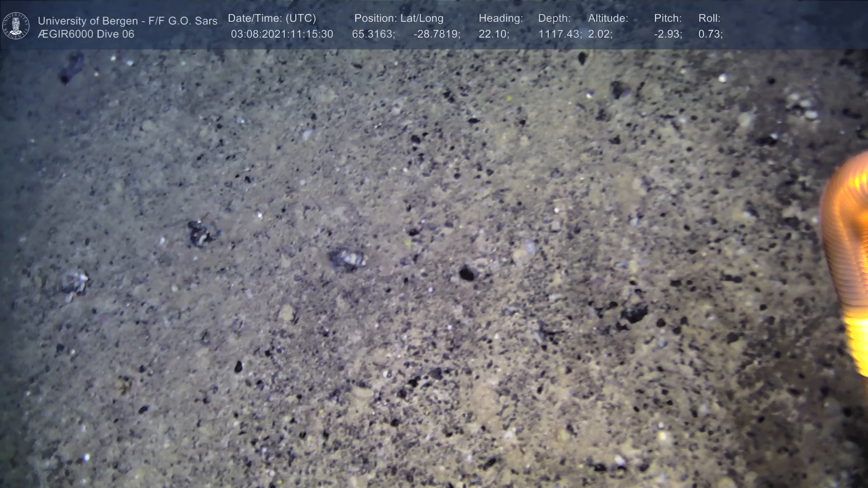Viewport: 868px width, 488px height.
Task: Click the timestamp 03:08:2021:11:15:30
Action: pos(282,34)
